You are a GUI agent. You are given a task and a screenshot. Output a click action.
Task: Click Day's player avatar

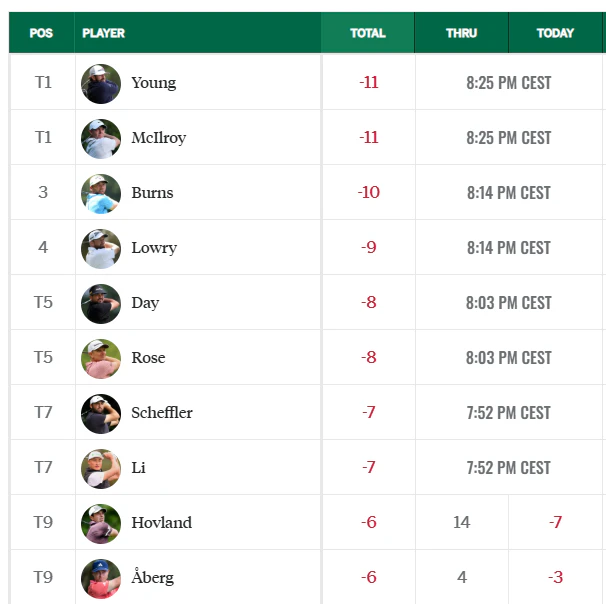[x=101, y=303]
